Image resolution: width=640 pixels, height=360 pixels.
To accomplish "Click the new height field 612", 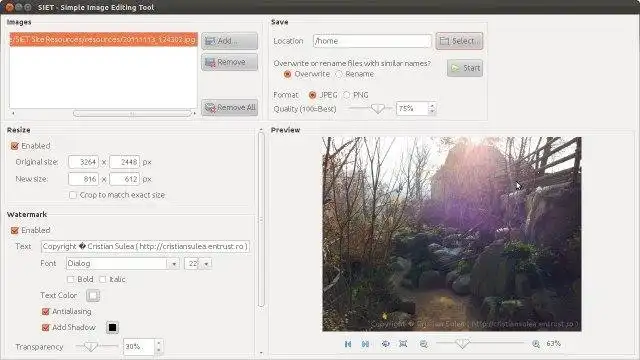I will (x=124, y=179).
